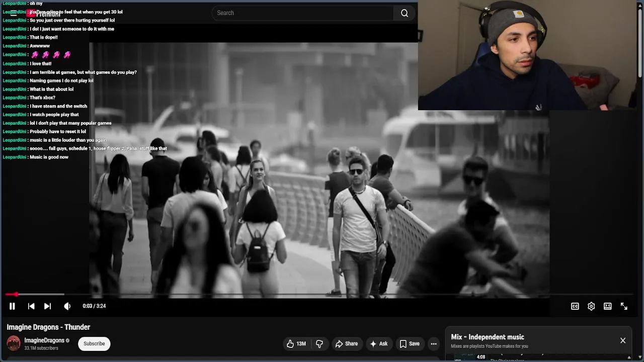644x362 pixels.
Task: Open more actions three-dot menu
Action: tap(434, 344)
